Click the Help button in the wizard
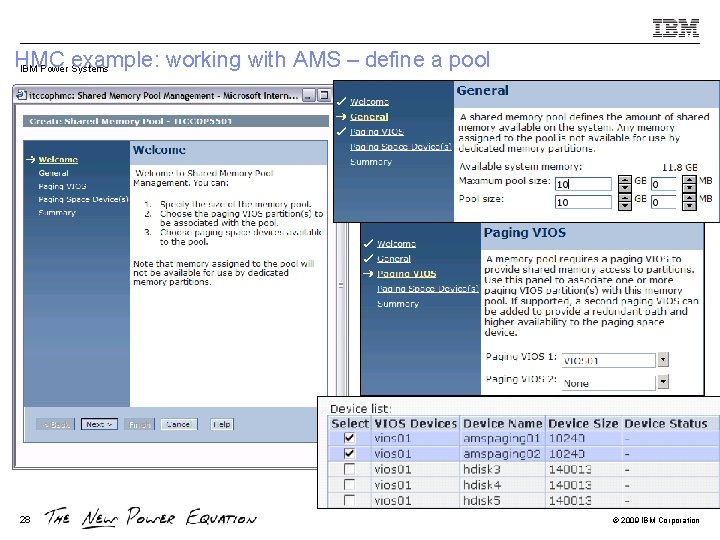Screen dimensions: 720x540 tap(222, 424)
